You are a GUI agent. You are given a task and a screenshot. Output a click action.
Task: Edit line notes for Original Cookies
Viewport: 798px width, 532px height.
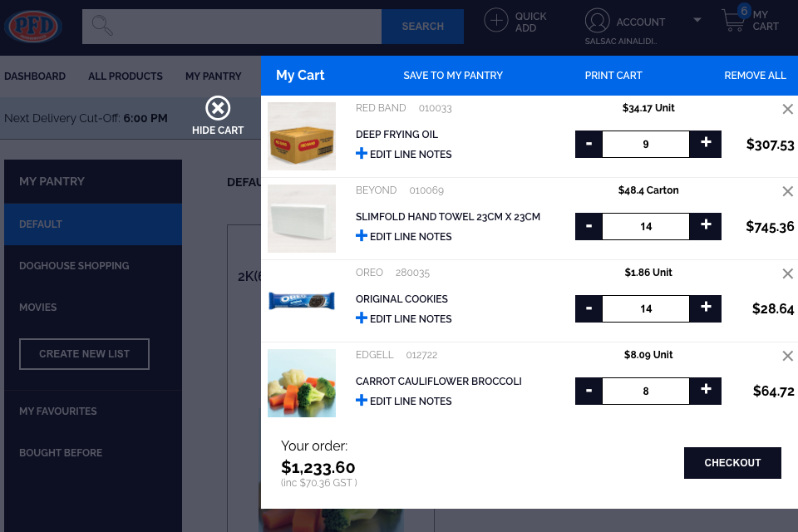coord(404,318)
